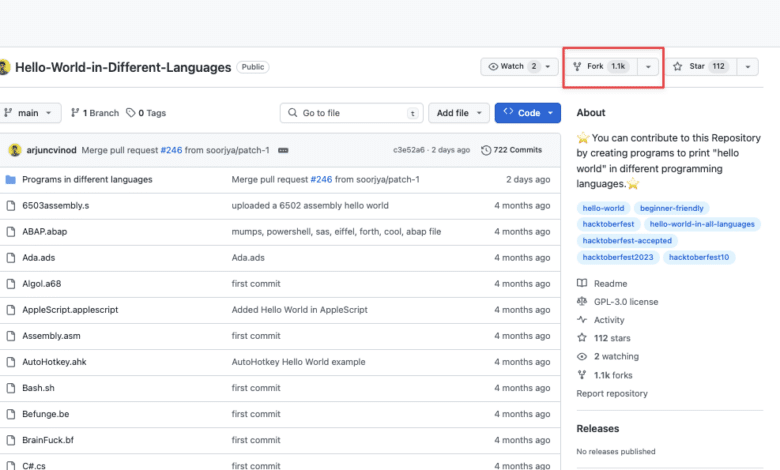Image resolution: width=780 pixels, height=470 pixels.
Task: Open file AutoHotkey.ahk
Action: tap(54, 362)
